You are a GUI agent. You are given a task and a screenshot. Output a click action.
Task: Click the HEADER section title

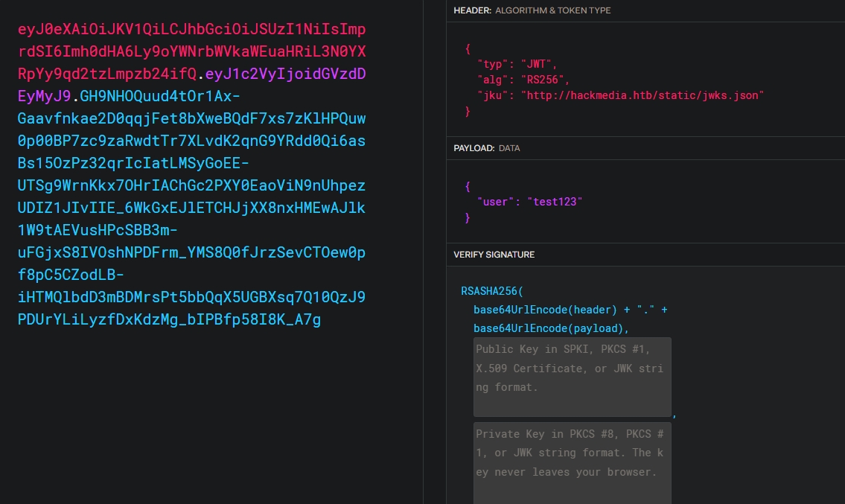coord(473,10)
